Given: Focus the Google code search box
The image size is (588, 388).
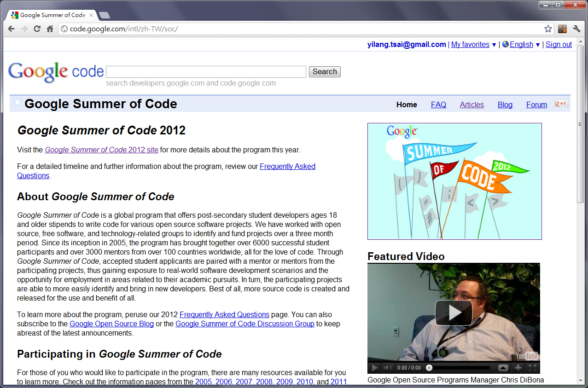Looking at the screenshot, I should pyautogui.click(x=206, y=72).
